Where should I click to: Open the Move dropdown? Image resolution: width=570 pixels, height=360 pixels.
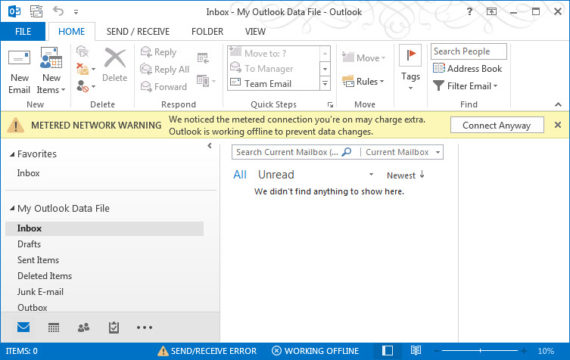(364, 57)
